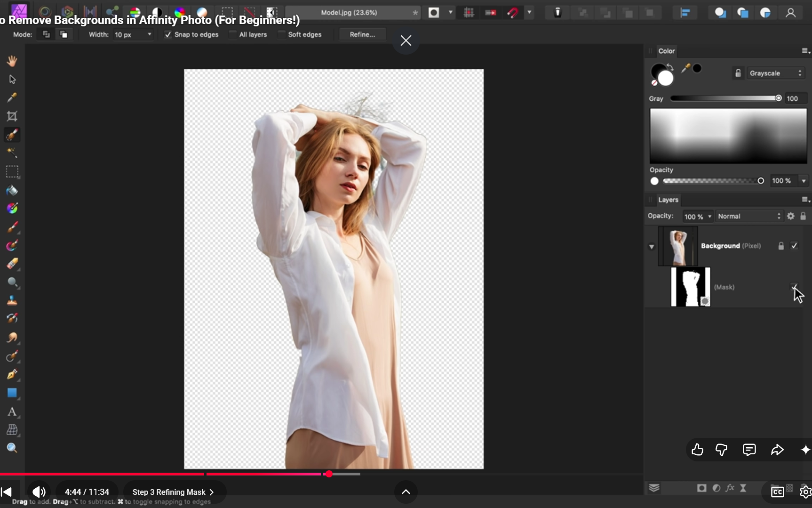The image size is (812, 508).
Task: Activate the Selection Brush tool
Action: [12, 135]
